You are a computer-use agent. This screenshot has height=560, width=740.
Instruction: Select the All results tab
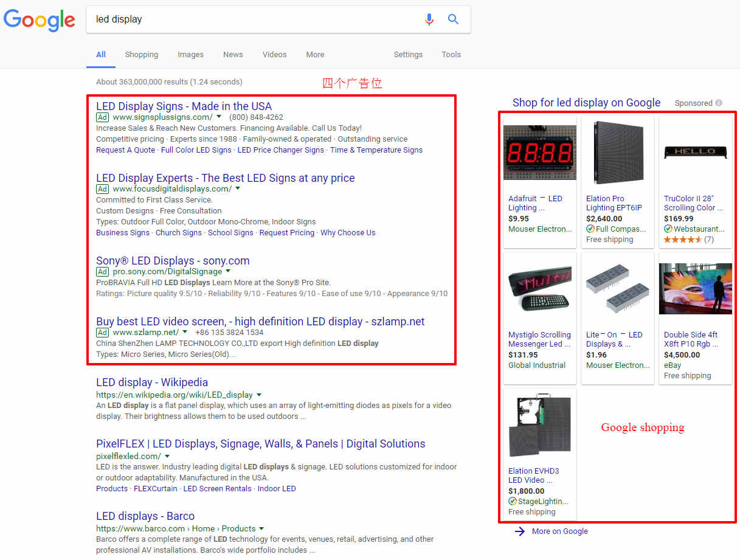tap(101, 54)
